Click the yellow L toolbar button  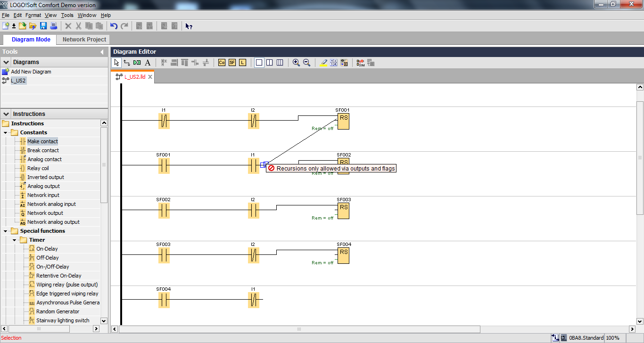click(242, 62)
